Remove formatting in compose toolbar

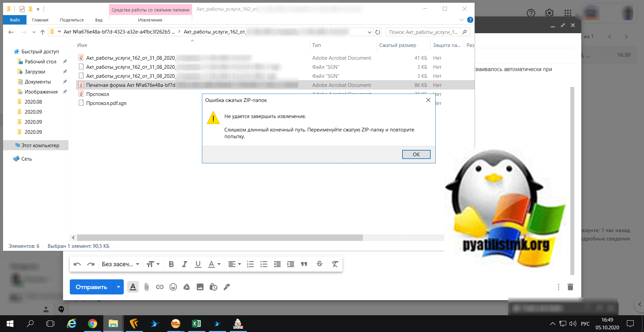(x=335, y=264)
